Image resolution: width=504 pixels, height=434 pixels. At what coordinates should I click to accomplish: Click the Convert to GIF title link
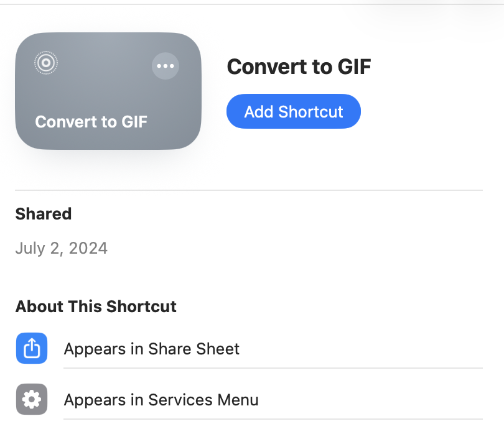tap(299, 67)
